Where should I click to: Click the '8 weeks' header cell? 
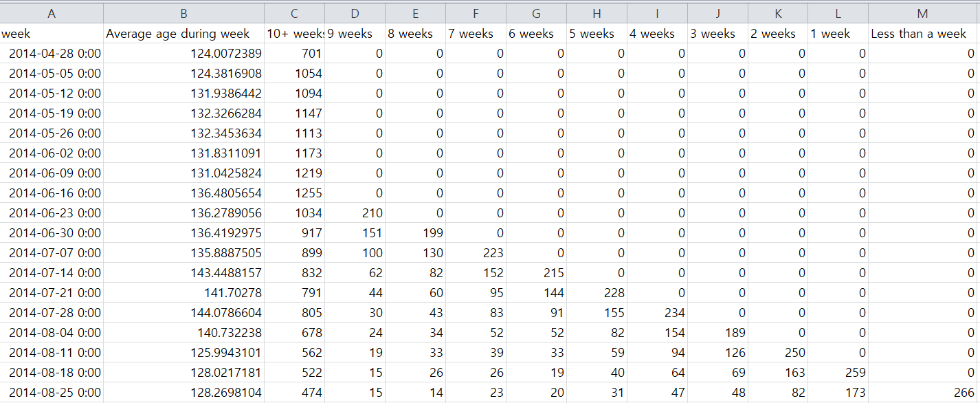415,33
